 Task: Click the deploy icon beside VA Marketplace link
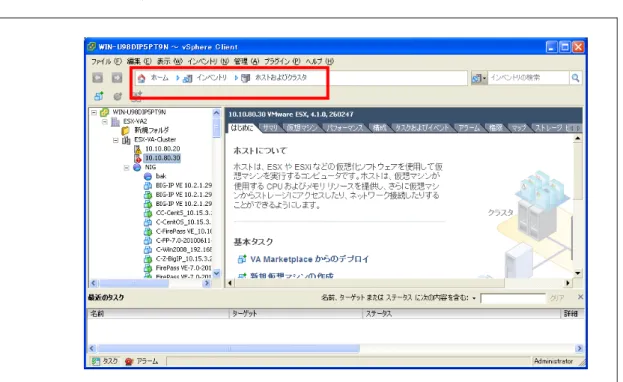click(x=242, y=260)
